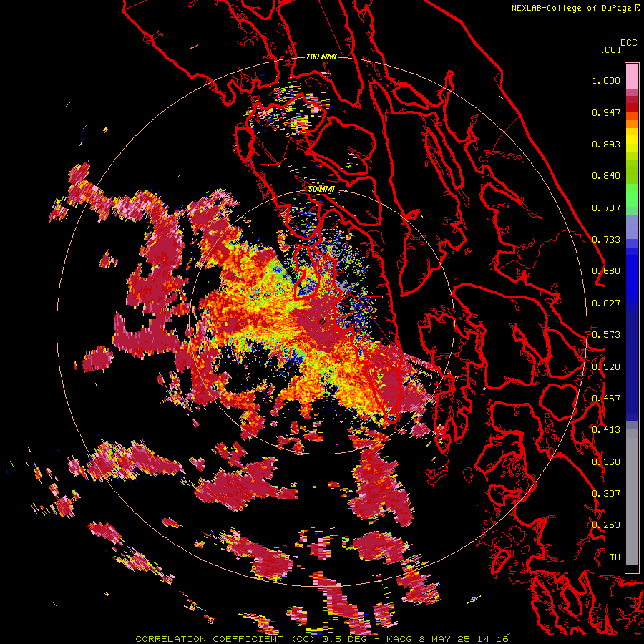Click the 0.893 legend value
The height and width of the screenshot is (644, 644).
[x=606, y=144]
